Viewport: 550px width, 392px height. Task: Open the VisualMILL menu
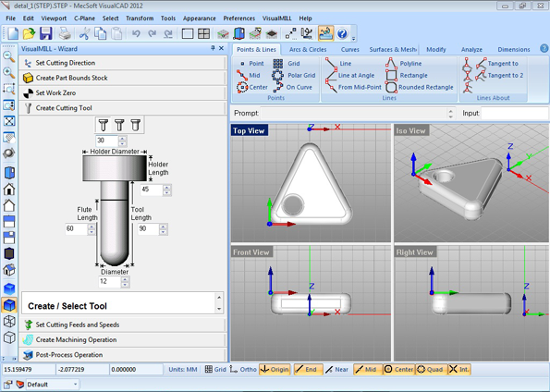(277, 18)
